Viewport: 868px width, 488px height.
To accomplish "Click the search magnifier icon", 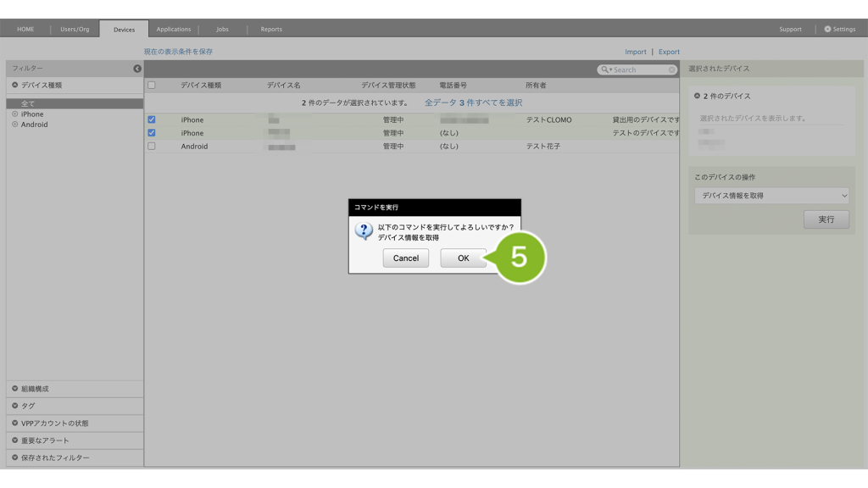I will click(605, 69).
